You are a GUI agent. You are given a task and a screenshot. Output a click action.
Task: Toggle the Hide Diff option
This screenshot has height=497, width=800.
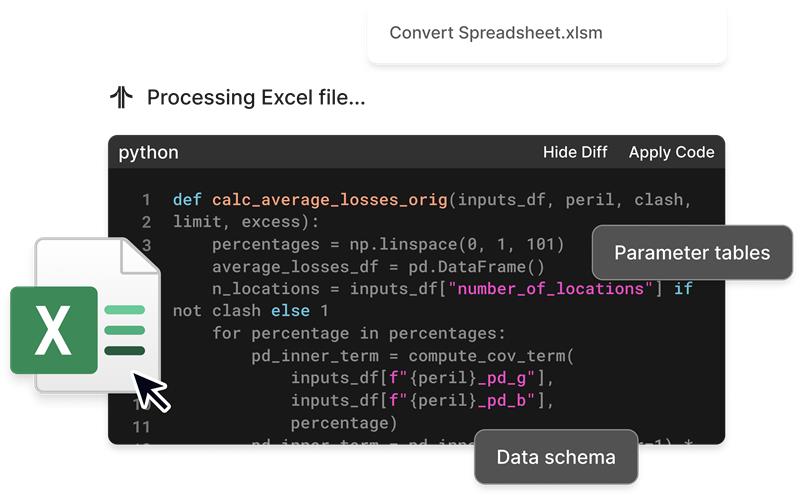575,152
